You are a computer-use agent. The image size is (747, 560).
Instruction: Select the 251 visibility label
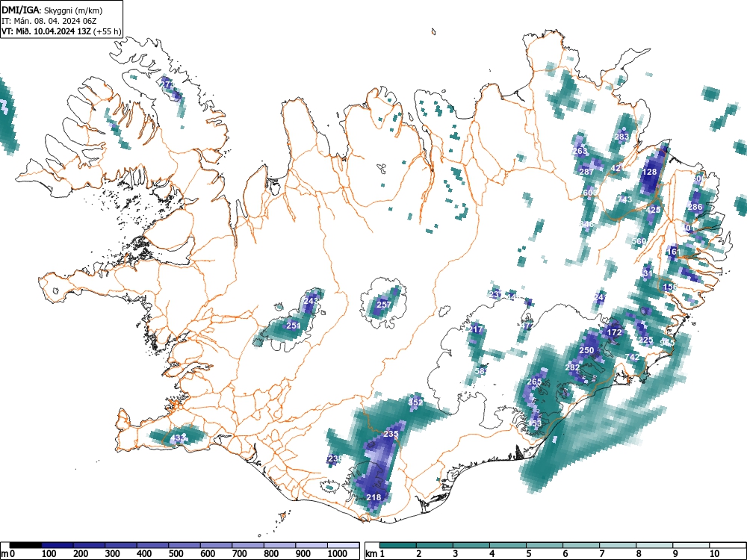coord(294,326)
